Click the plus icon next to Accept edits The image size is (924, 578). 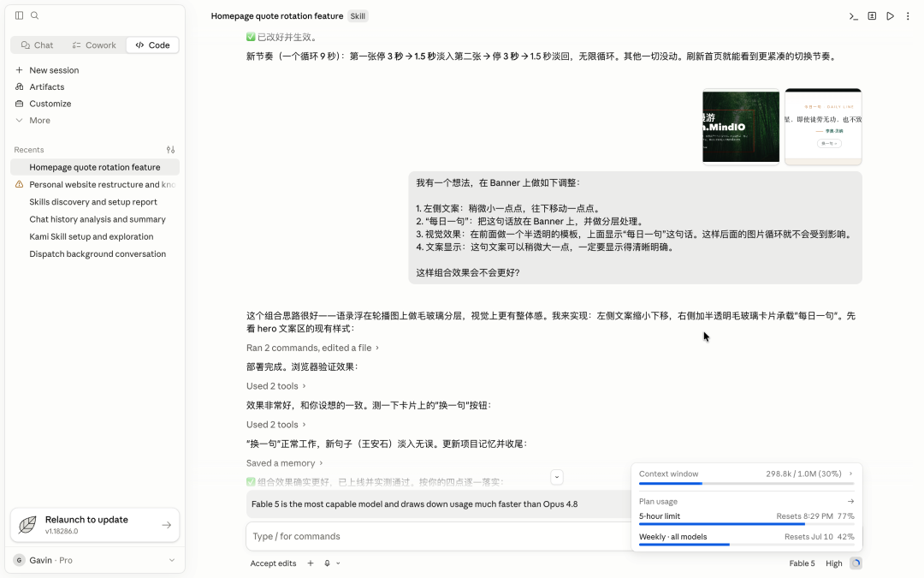(x=311, y=563)
